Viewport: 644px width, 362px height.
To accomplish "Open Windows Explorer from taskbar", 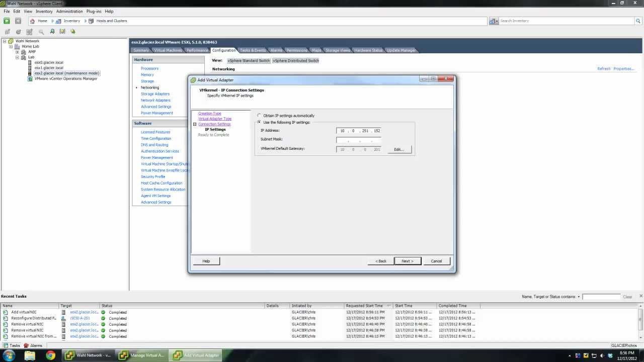I will point(30,355).
